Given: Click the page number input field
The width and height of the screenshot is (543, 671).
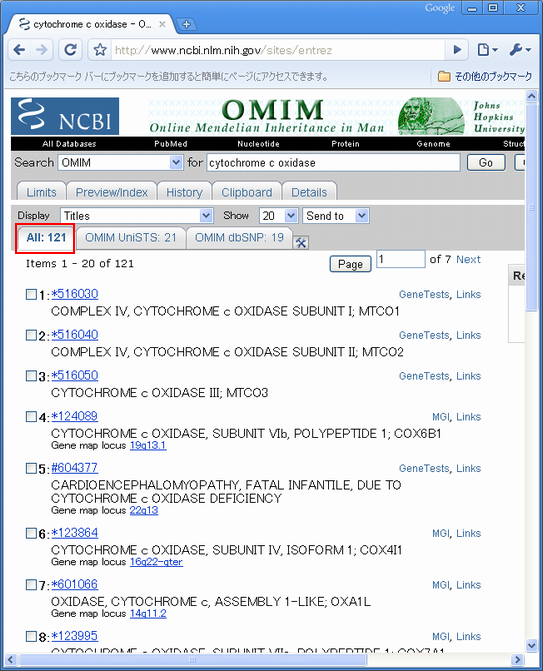Looking at the screenshot, I should pos(401,259).
